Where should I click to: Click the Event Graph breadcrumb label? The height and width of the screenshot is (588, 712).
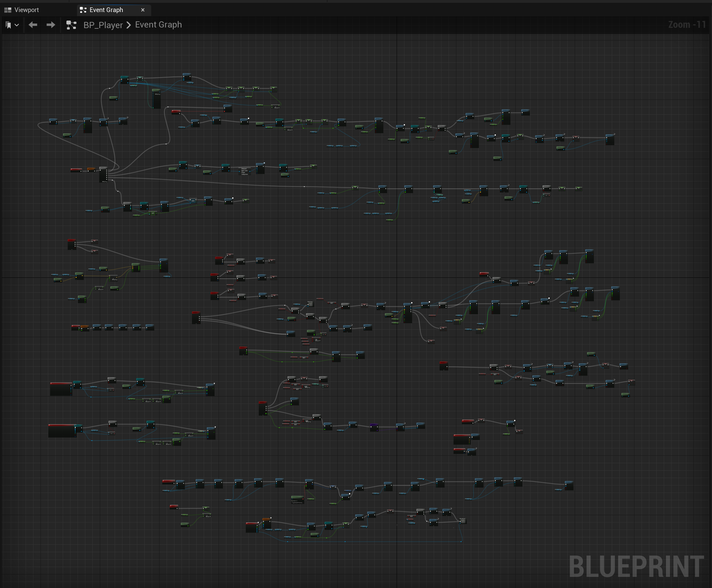(x=158, y=25)
